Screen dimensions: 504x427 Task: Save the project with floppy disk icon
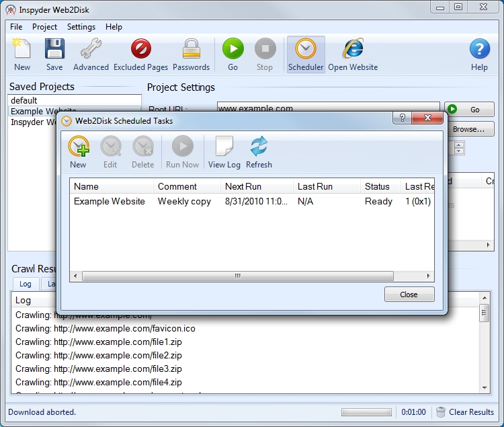point(54,54)
